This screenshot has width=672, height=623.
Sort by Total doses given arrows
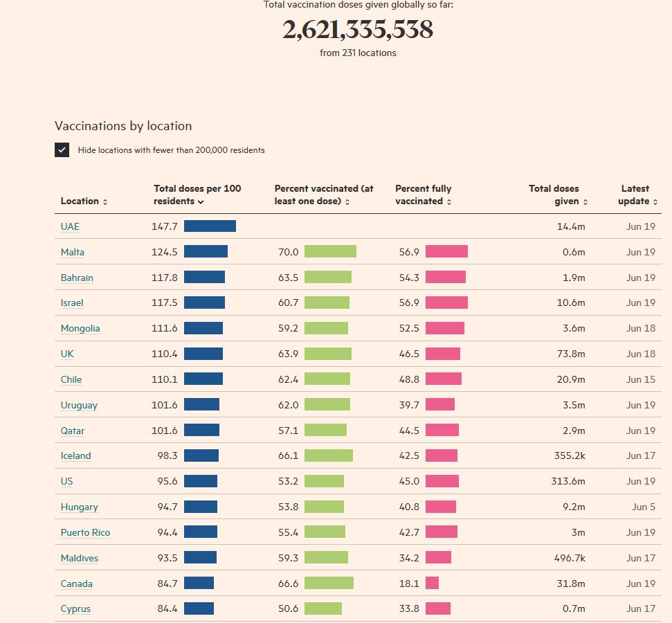pos(585,201)
